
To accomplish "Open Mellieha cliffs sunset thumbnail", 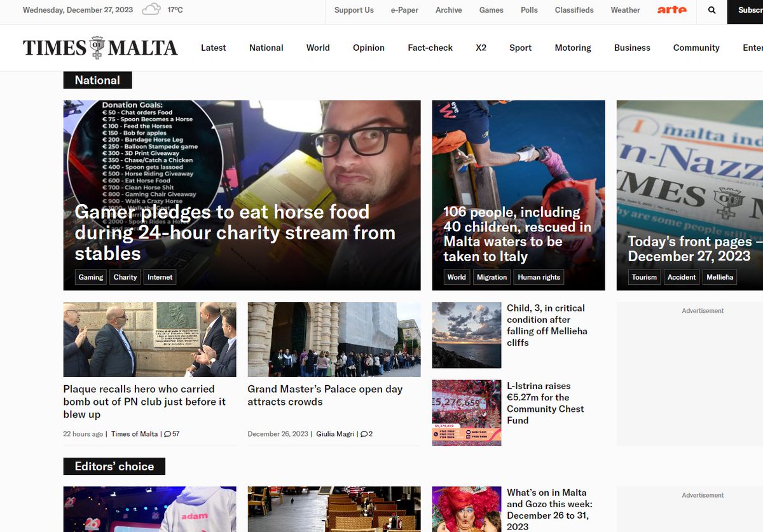I will click(467, 335).
